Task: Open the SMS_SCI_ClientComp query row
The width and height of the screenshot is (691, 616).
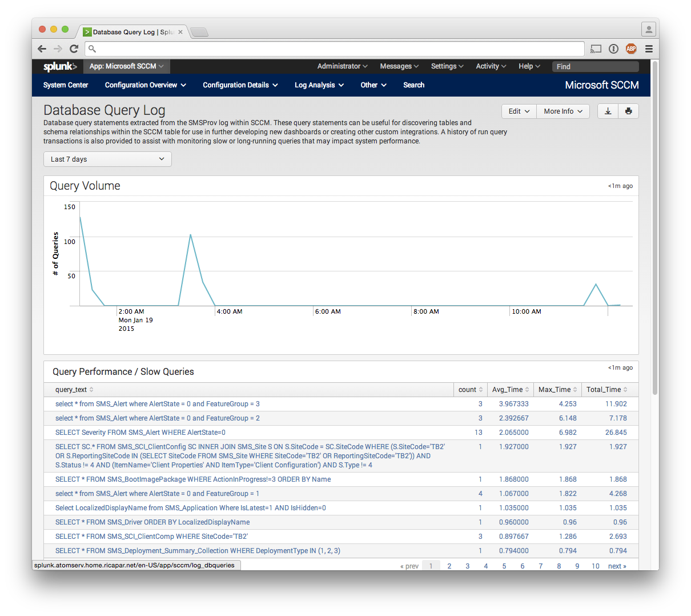Action: (151, 537)
